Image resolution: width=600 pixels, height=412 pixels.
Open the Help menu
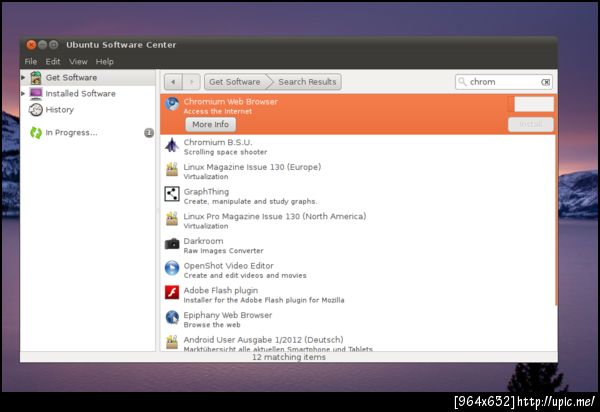[104, 62]
